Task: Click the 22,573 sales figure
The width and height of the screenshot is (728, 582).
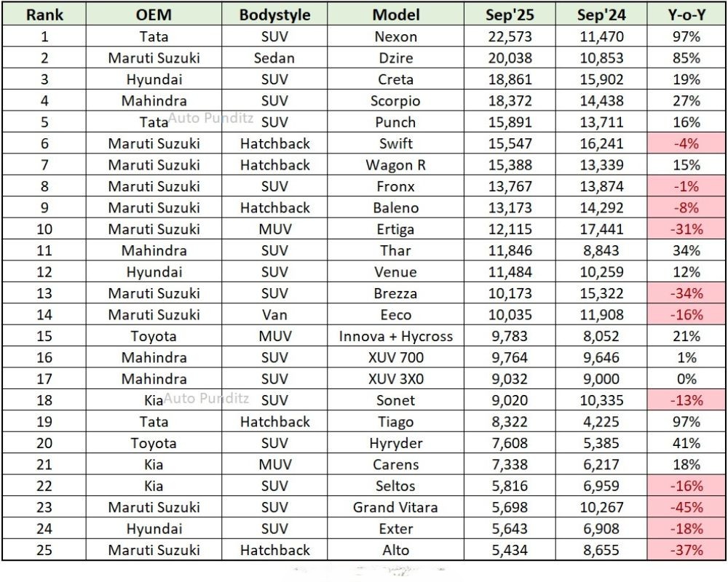Action: coord(509,36)
